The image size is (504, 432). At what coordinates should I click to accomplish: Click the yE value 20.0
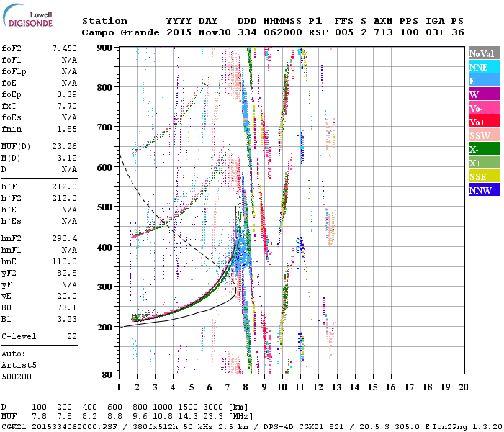[67, 297]
